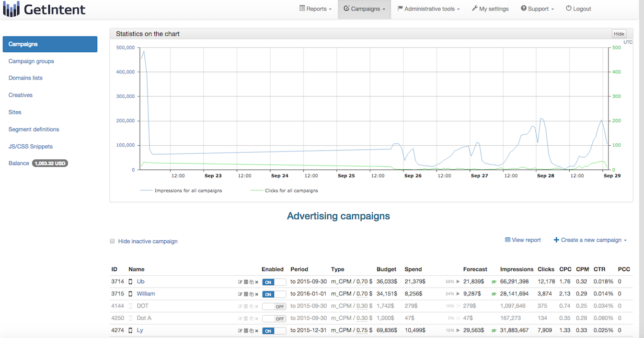Disable the Ub campaign ON switch
The width and height of the screenshot is (644, 338).
[x=274, y=282]
